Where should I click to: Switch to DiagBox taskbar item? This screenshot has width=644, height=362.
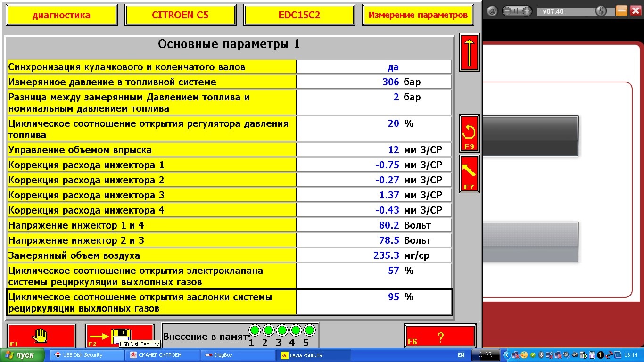click(237, 355)
